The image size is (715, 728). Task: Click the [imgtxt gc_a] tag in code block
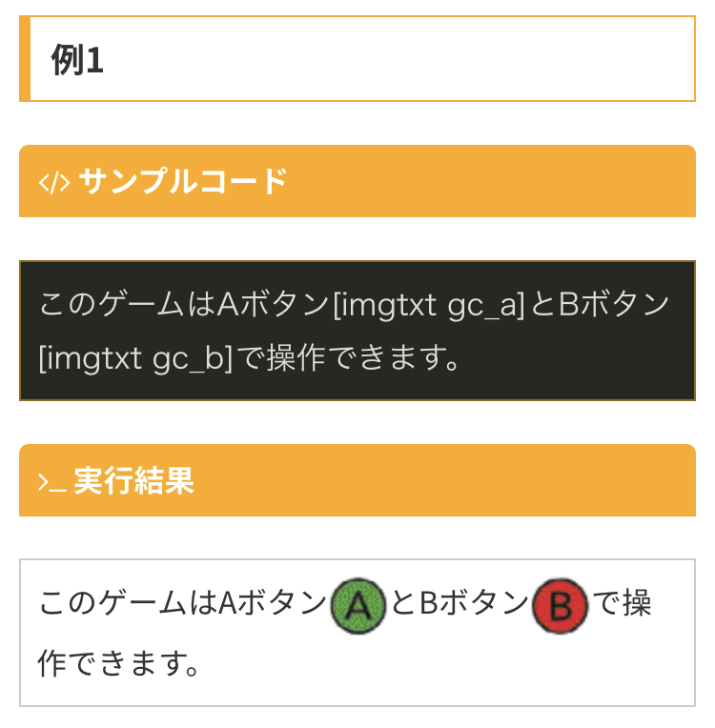pos(429,306)
